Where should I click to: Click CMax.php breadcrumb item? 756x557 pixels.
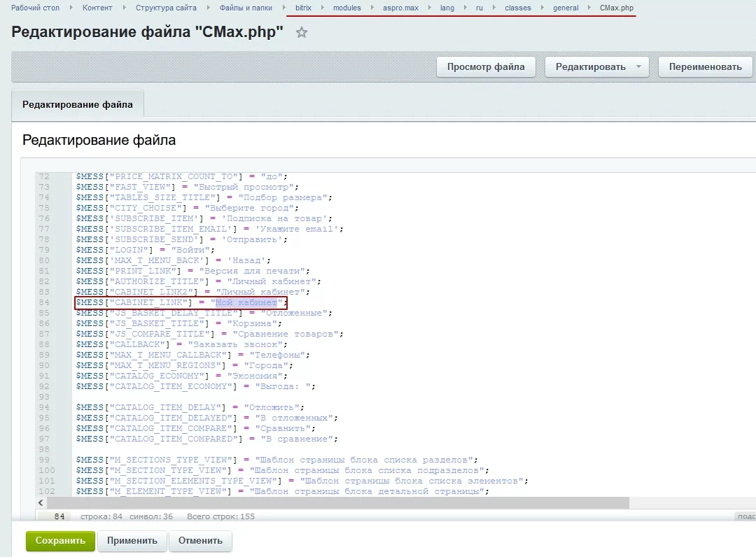tap(617, 8)
